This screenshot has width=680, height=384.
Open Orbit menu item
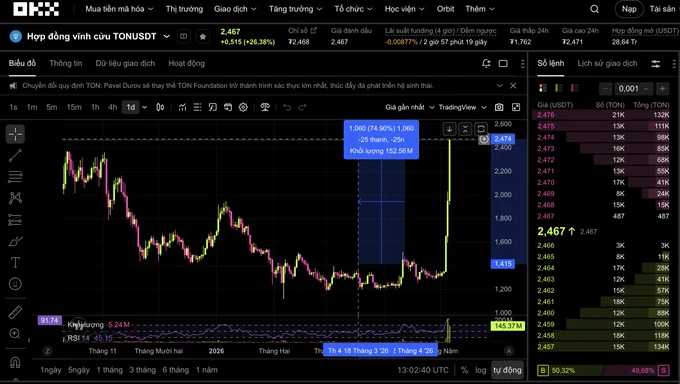pyautogui.click(x=445, y=9)
